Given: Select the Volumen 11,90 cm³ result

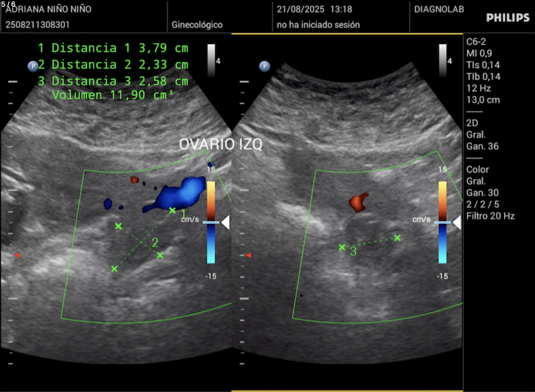Looking at the screenshot, I should (x=112, y=95).
